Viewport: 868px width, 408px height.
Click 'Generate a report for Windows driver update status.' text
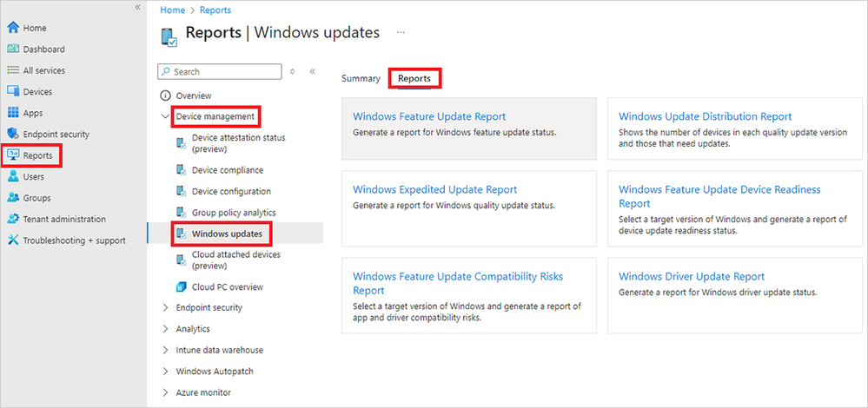click(718, 292)
